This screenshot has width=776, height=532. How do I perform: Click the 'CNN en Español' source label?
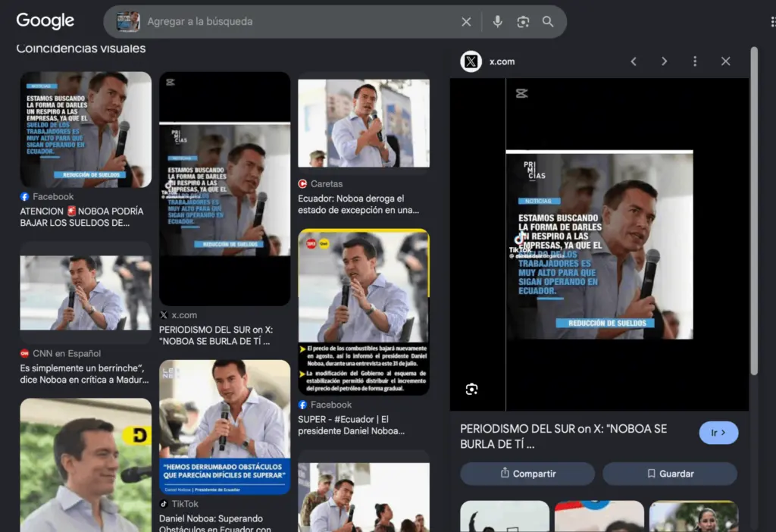[x=67, y=353]
